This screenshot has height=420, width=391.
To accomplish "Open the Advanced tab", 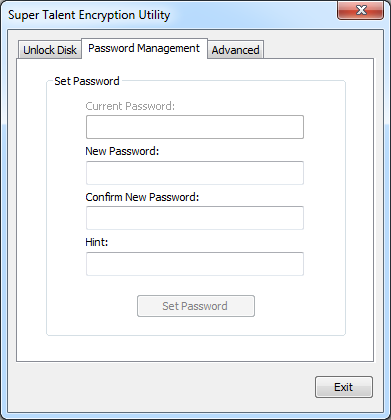I will click(235, 50).
